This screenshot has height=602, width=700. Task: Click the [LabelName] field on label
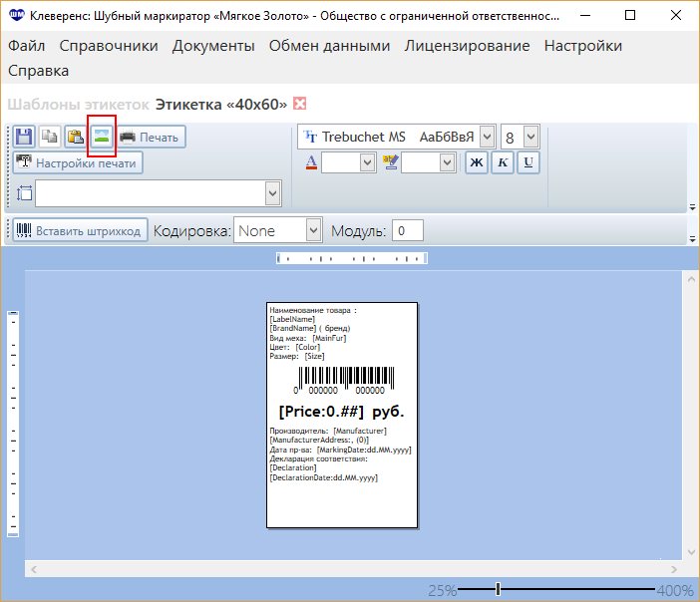click(292, 319)
